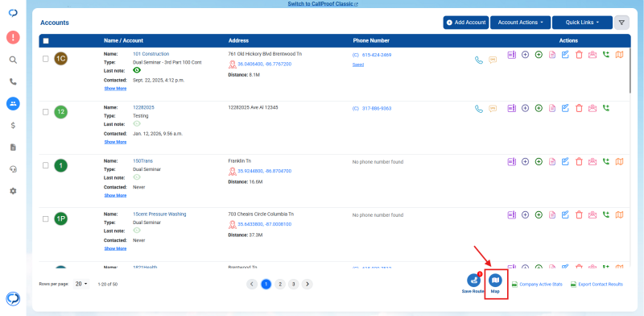Open coordinates link 36.0406400, -86.7767200
Image resolution: width=644 pixels, height=316 pixels.
pyautogui.click(x=265, y=64)
